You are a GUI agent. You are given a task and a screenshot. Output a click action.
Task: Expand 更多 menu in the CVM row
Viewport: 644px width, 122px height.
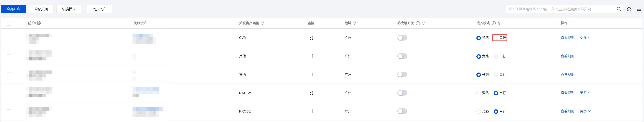pos(585,38)
